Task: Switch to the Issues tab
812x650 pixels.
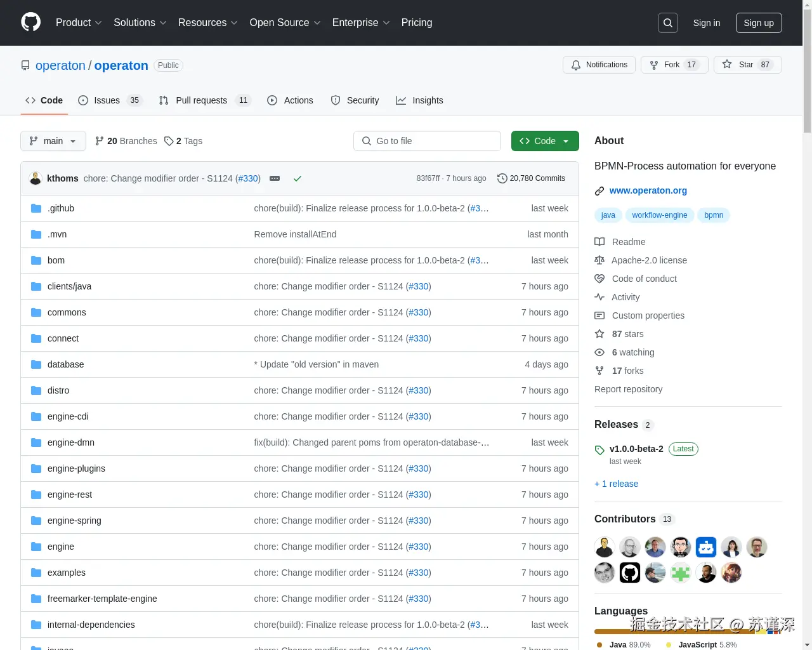Action: click(x=110, y=100)
